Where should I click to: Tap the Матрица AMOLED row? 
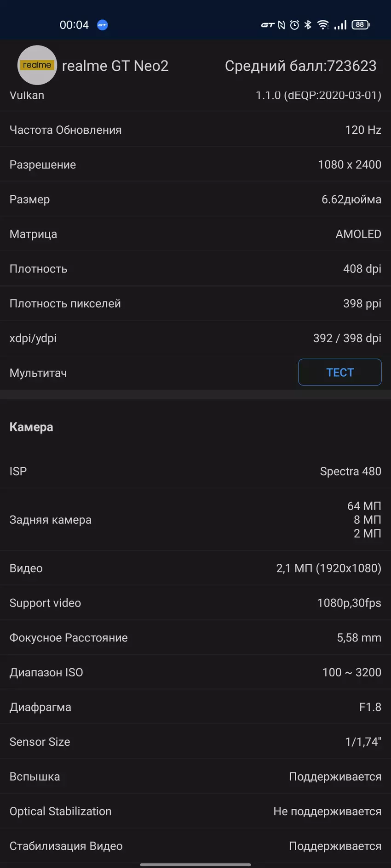tap(195, 234)
